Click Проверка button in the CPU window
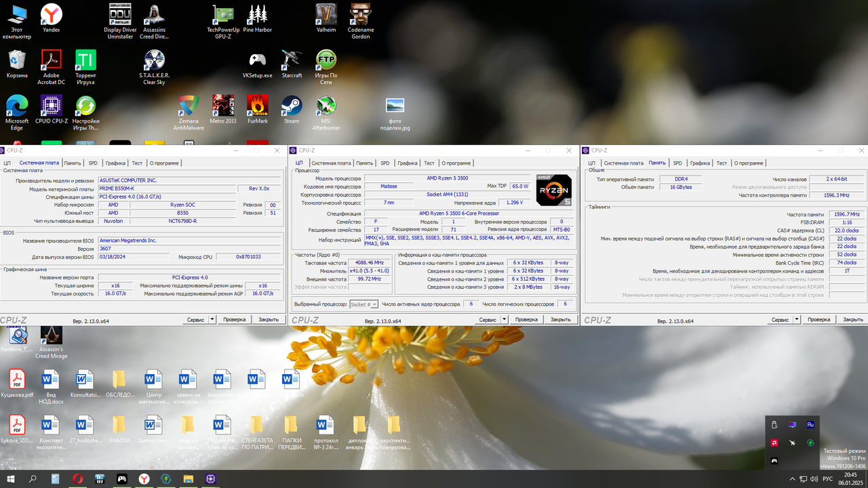This screenshot has height=488, width=868. click(526, 319)
